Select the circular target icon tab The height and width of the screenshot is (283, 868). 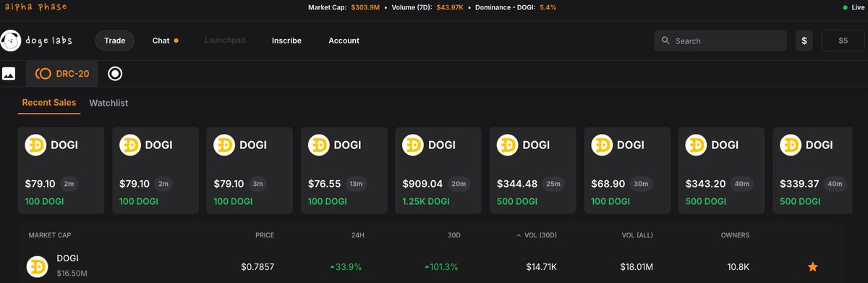click(114, 73)
